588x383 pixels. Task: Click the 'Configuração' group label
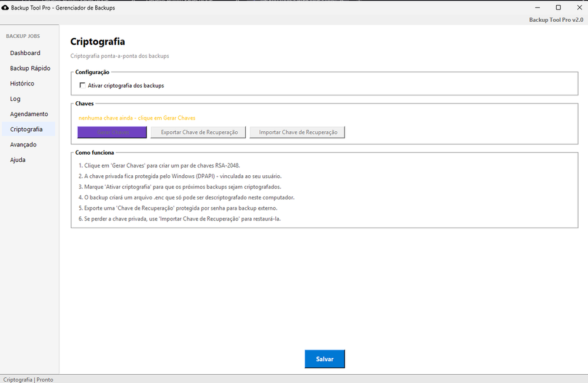click(92, 72)
